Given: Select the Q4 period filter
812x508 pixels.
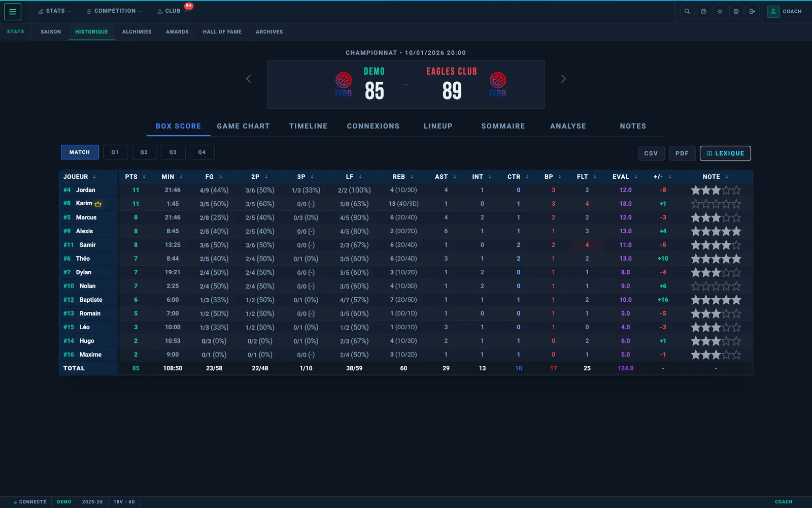Looking at the screenshot, I should pyautogui.click(x=202, y=152).
